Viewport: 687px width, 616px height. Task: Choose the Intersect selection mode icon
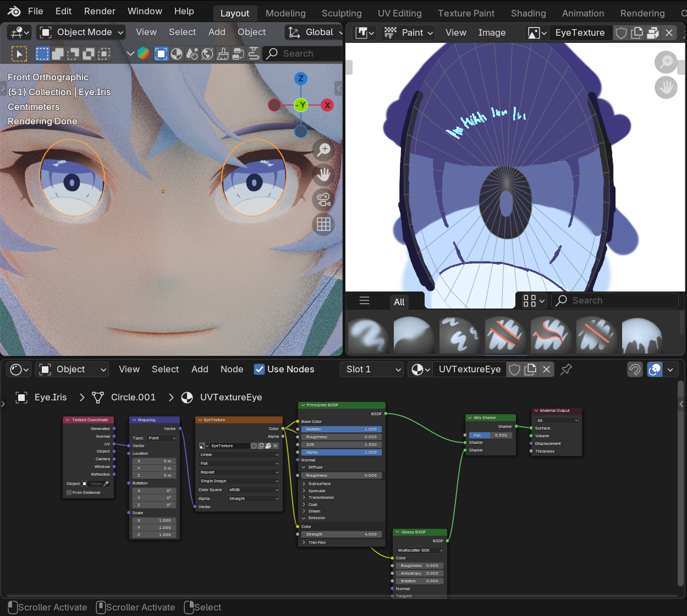click(x=104, y=54)
